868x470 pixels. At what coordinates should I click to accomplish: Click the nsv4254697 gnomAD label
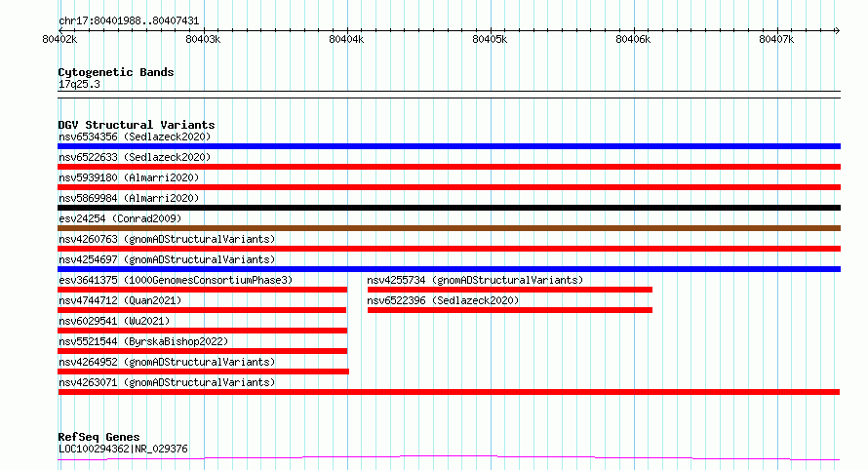[167, 259]
